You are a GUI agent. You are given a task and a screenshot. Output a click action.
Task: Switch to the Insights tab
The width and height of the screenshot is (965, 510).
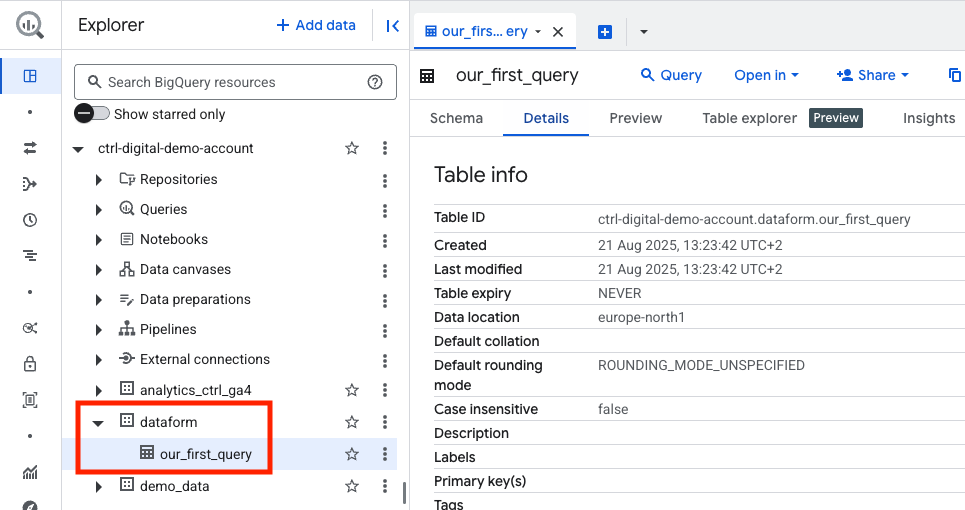(929, 118)
